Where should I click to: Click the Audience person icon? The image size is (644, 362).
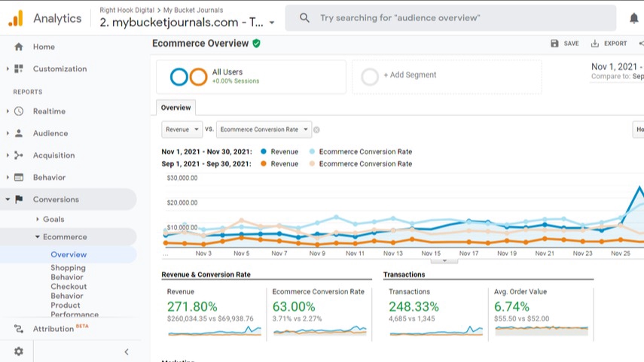19,133
